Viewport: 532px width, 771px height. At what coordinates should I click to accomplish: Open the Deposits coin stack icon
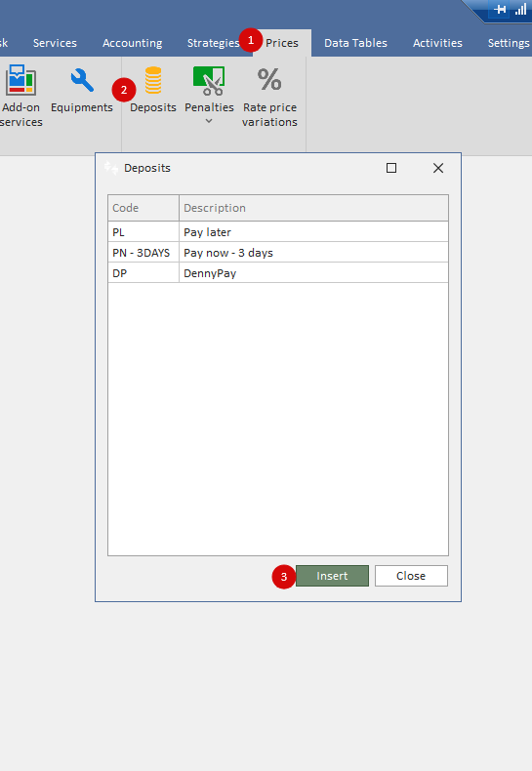point(153,80)
